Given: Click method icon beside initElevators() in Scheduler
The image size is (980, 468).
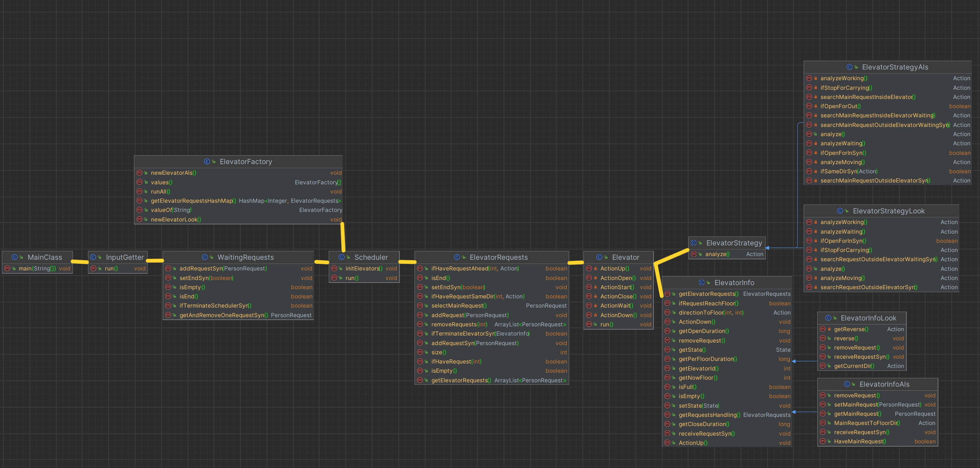Looking at the screenshot, I should [x=334, y=269].
